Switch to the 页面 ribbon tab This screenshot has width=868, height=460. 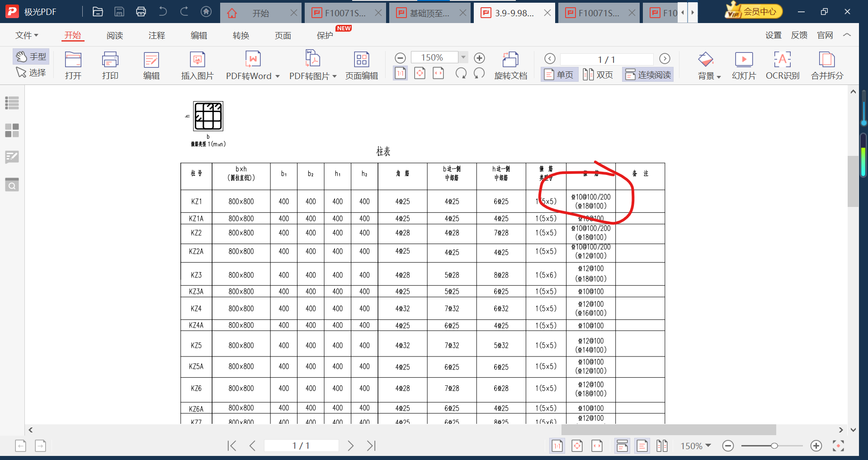[283, 35]
